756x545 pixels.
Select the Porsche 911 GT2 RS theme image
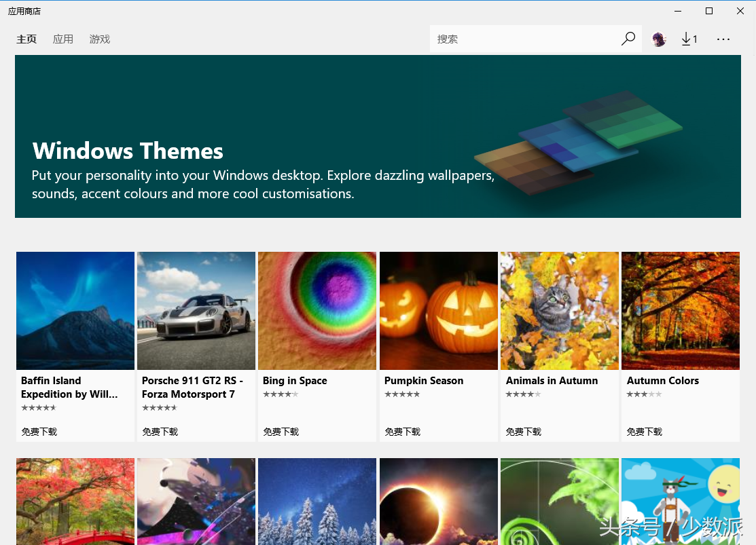coord(196,311)
